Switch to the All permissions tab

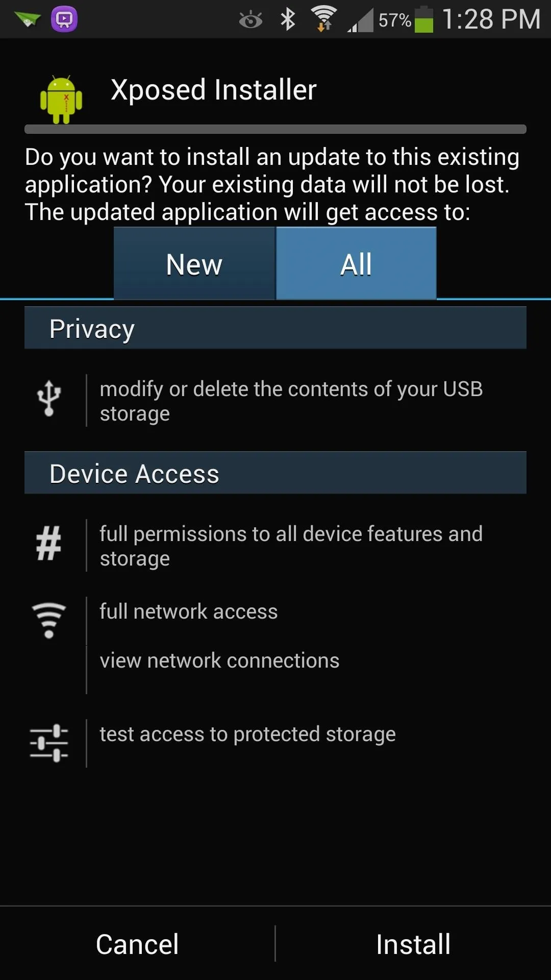(x=356, y=263)
